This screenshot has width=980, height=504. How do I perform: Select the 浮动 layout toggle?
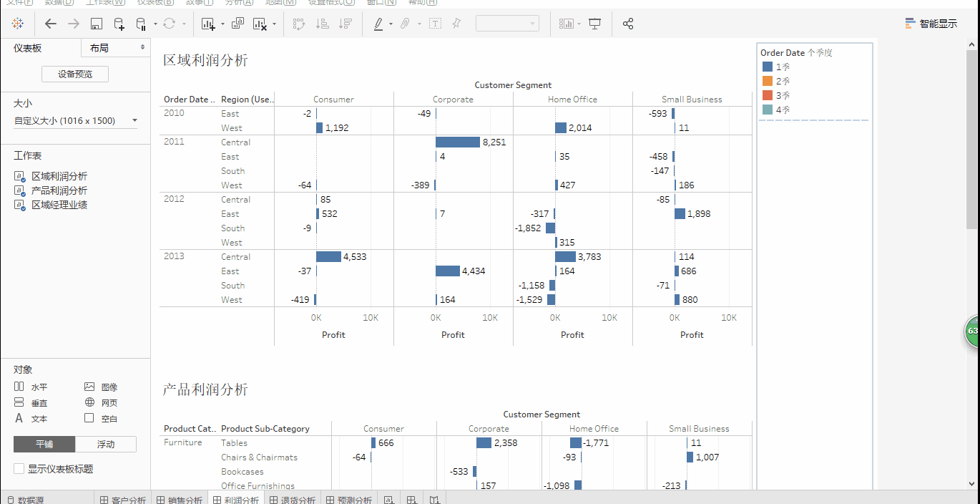106,444
